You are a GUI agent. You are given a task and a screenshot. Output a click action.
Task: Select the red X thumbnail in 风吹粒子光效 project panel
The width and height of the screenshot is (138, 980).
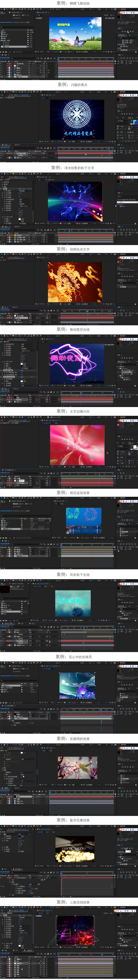[5, 589]
